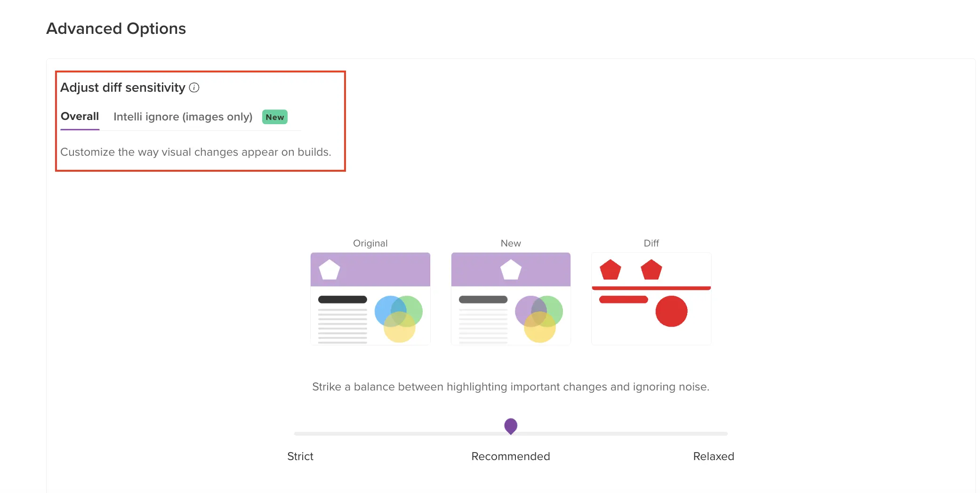Viewport: 980px width, 493px height.
Task: Click the centered white pentagon in New preview
Action: (x=511, y=270)
